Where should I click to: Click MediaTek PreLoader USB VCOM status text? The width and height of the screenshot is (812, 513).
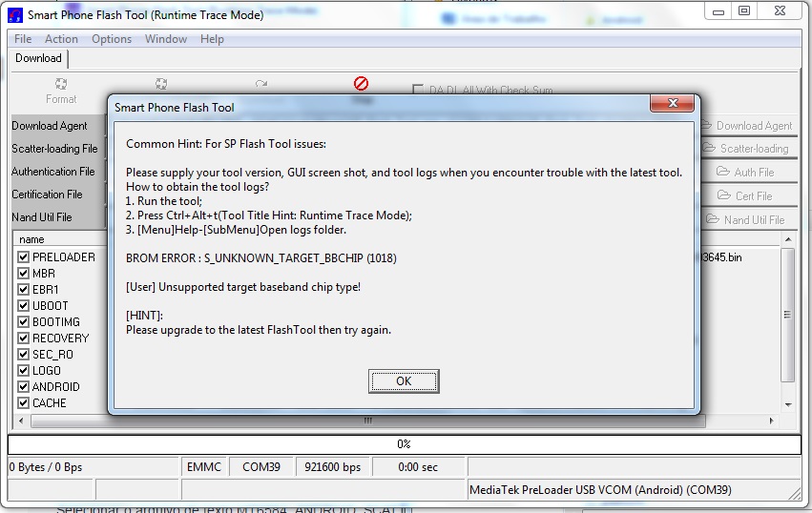pyautogui.click(x=600, y=490)
